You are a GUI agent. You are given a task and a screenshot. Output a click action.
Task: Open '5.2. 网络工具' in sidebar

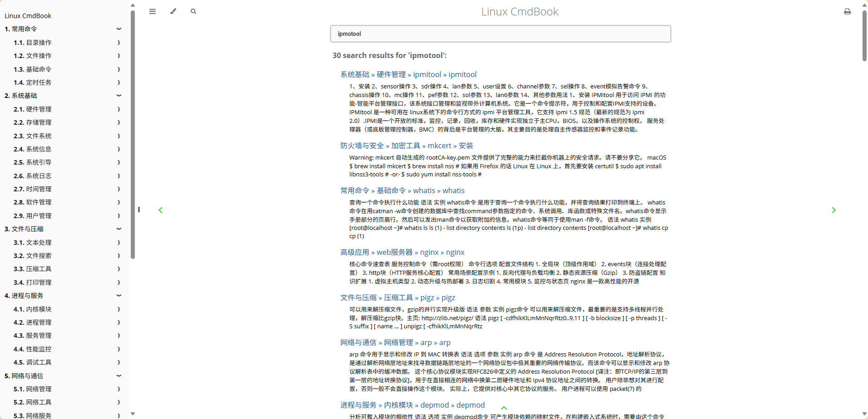coord(33,402)
